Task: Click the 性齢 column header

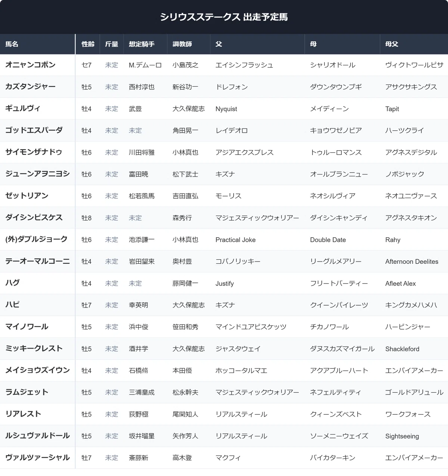Action: pos(88,44)
